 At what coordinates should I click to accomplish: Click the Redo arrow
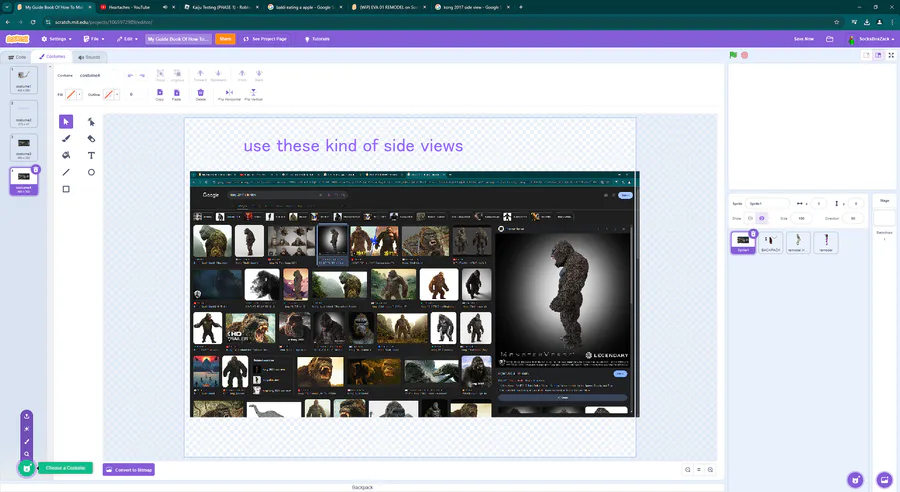tap(142, 75)
